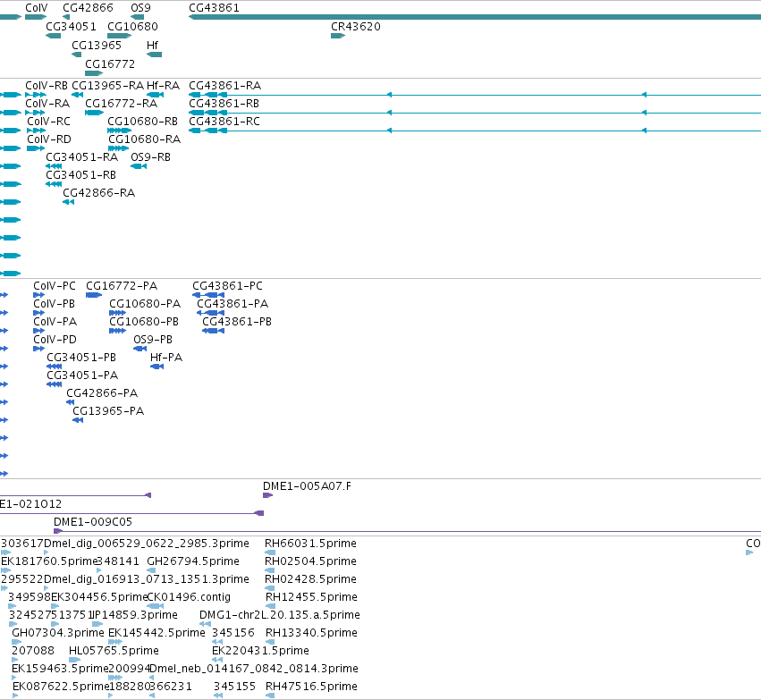Select the CG43861-RA transcript line
Viewport: 761px width, 700px height.
click(x=475, y=95)
